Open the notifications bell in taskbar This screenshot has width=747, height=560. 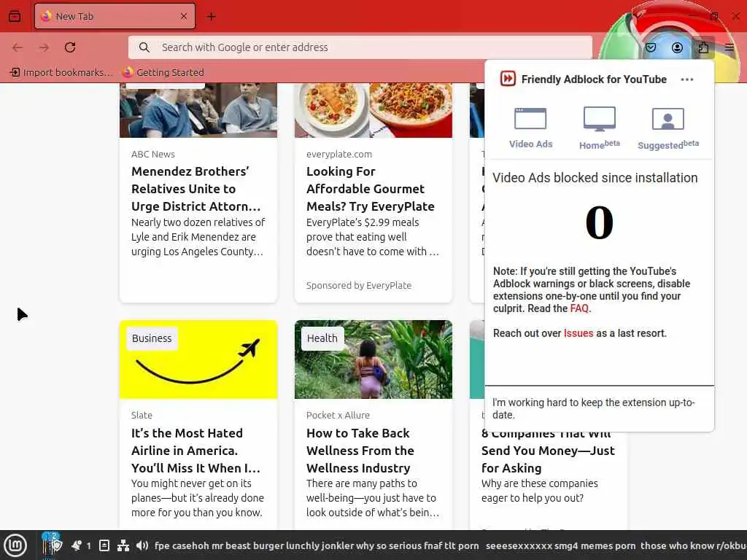pyautogui.click(x=77, y=545)
